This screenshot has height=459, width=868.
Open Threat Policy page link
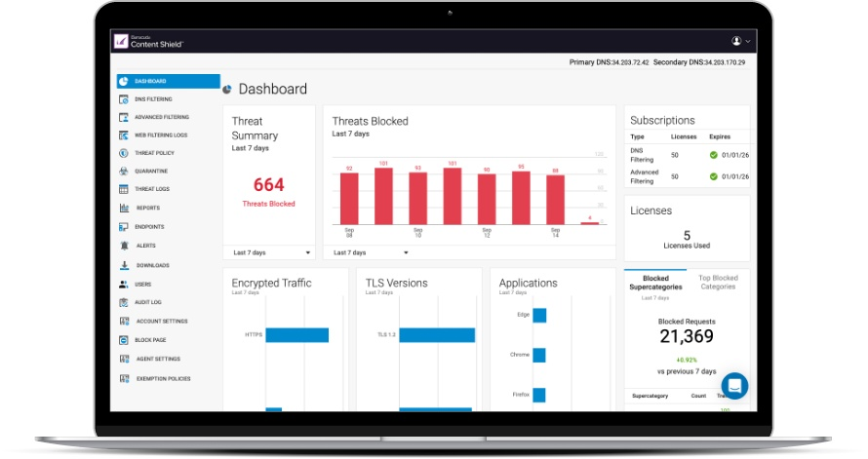[x=154, y=153]
